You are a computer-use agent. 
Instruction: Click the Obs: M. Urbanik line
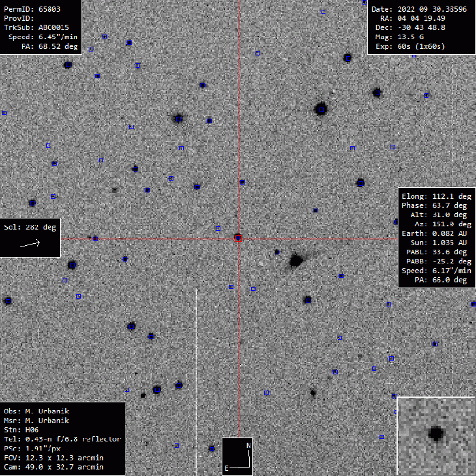[37, 411]
